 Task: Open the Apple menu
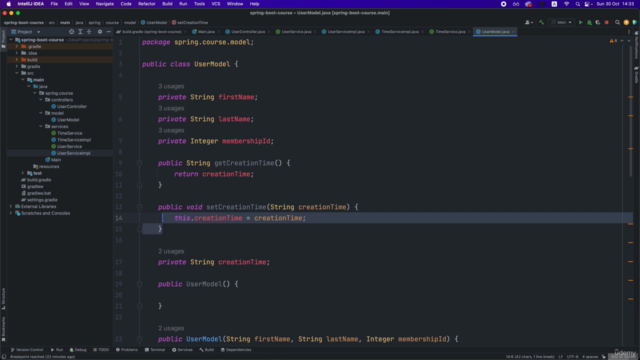click(9, 4)
